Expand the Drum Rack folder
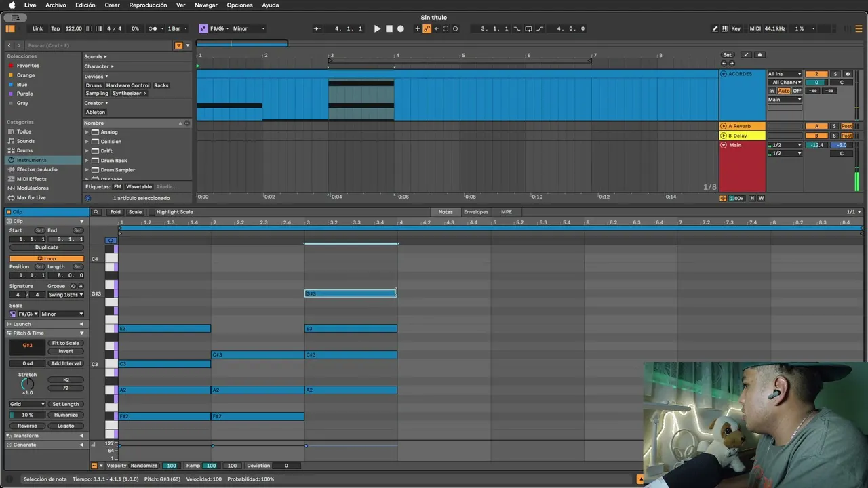 point(87,161)
